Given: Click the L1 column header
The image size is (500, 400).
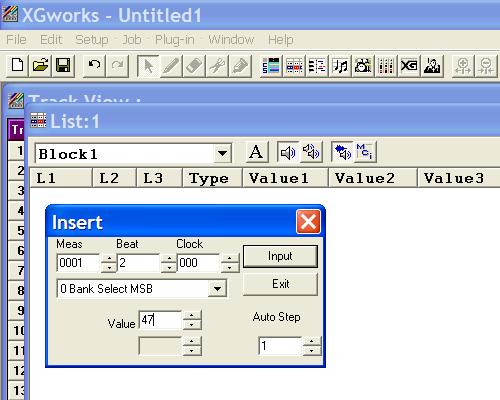Looking at the screenshot, I should [x=61, y=178].
